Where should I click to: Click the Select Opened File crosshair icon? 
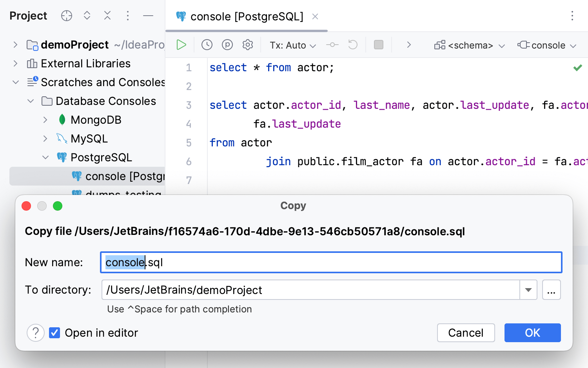pos(67,16)
